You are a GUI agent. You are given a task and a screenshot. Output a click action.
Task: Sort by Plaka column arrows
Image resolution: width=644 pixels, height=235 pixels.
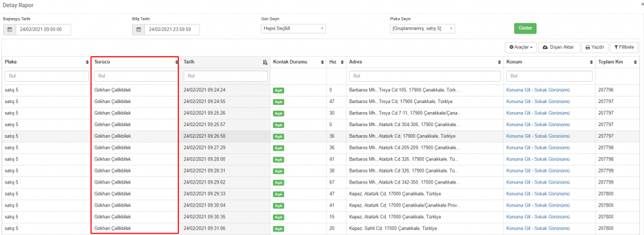(87, 62)
